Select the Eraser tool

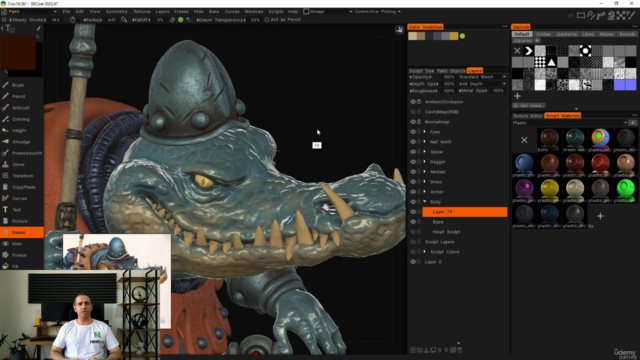coord(22,232)
